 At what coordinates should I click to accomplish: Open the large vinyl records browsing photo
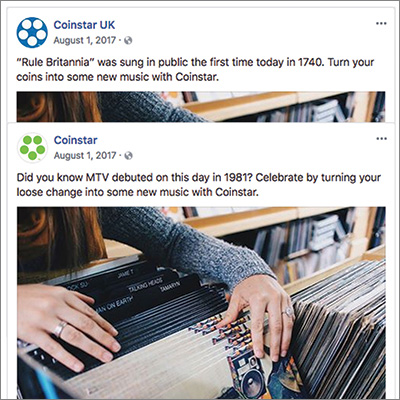point(201,303)
